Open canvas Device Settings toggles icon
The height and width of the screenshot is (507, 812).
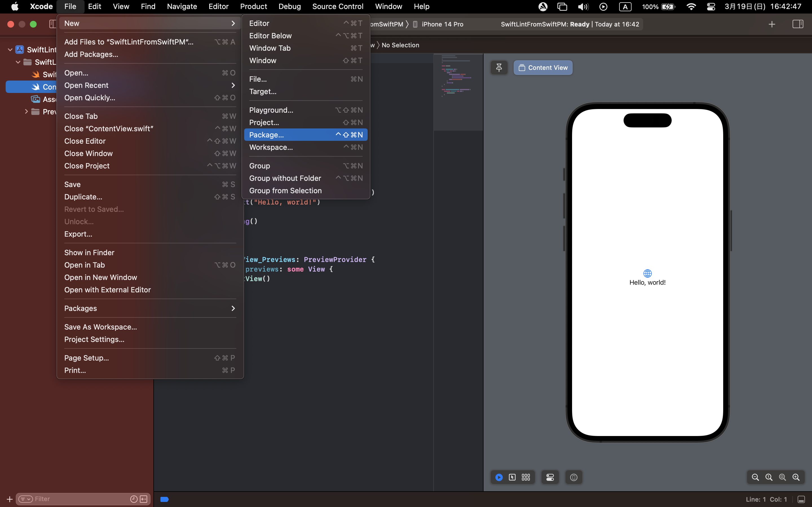(550, 477)
